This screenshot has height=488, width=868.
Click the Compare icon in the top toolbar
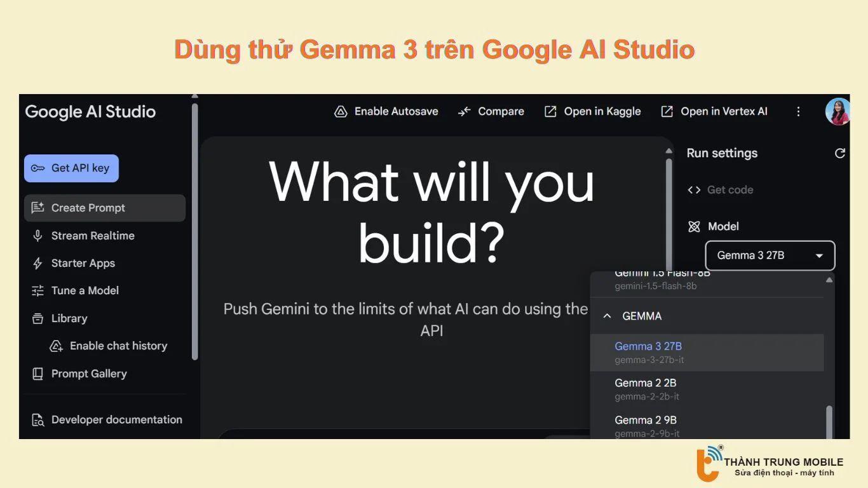click(x=463, y=111)
